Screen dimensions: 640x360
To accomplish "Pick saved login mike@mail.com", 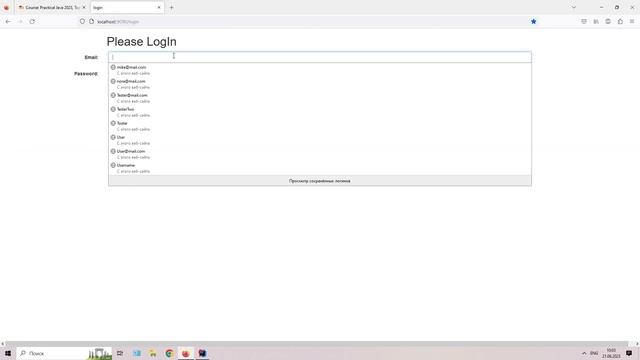I will 320,70.
